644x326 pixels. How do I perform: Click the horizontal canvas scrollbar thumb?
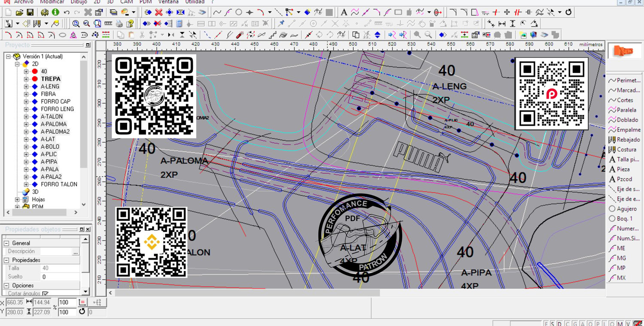tap(247, 293)
